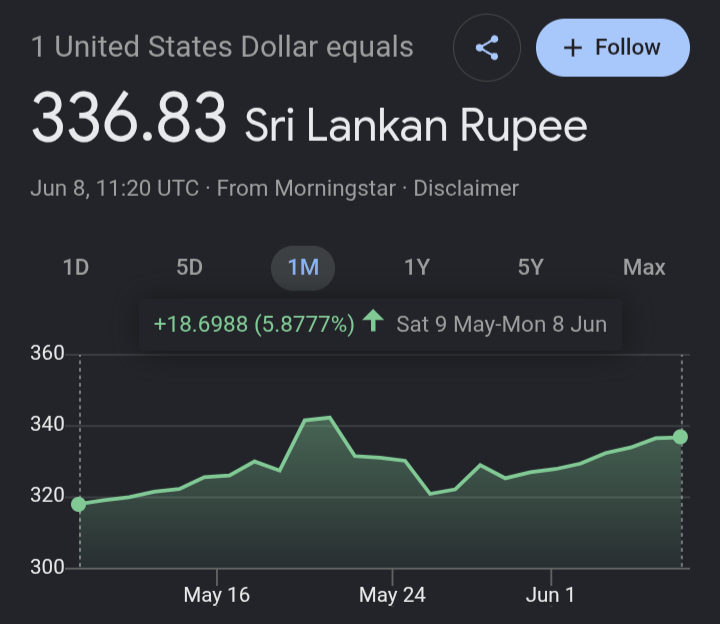The height and width of the screenshot is (624, 720).
Task: Click the May 24 axis label
Action: pos(392,595)
